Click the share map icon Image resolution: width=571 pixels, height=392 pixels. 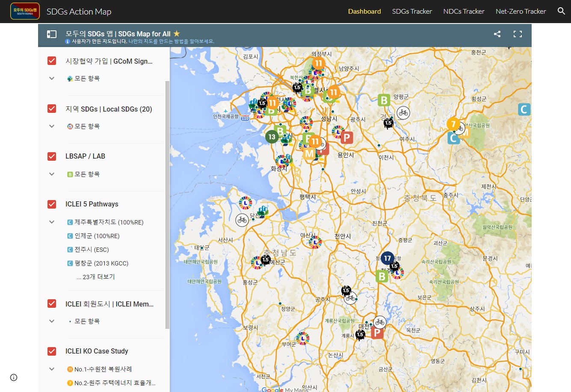[497, 34]
